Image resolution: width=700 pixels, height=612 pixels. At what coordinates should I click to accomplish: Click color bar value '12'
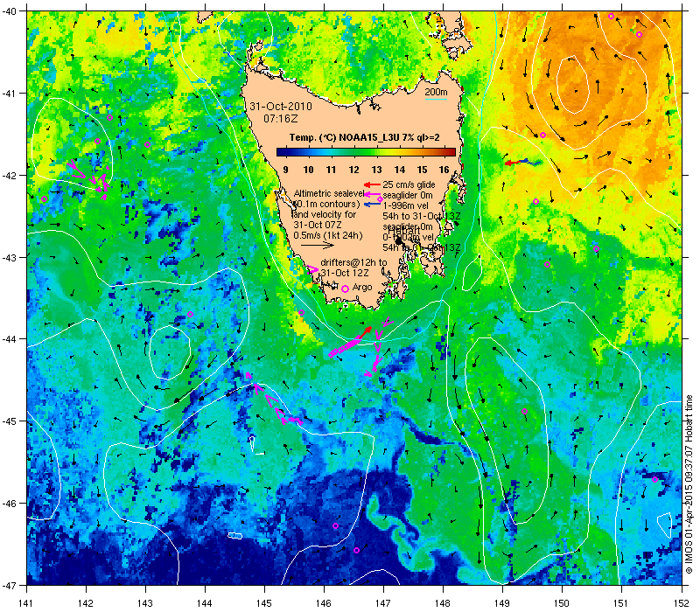click(x=353, y=170)
